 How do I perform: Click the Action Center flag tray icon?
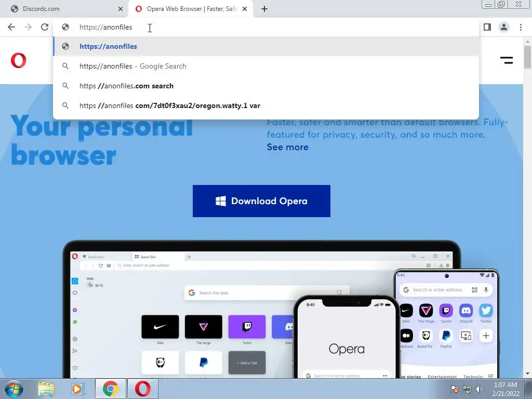click(455, 389)
